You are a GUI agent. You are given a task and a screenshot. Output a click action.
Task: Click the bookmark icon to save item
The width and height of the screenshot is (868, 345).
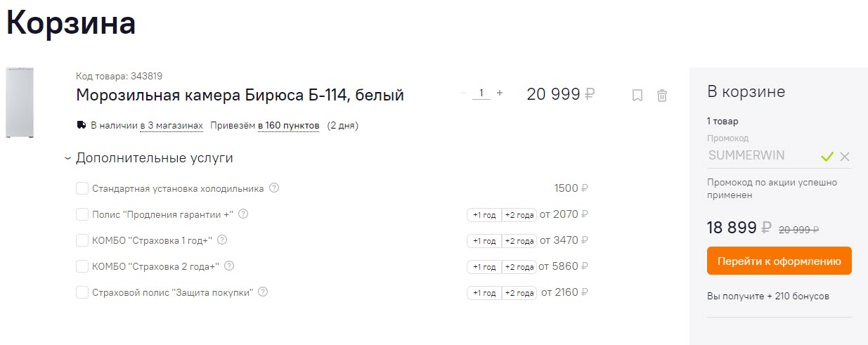[x=637, y=96]
